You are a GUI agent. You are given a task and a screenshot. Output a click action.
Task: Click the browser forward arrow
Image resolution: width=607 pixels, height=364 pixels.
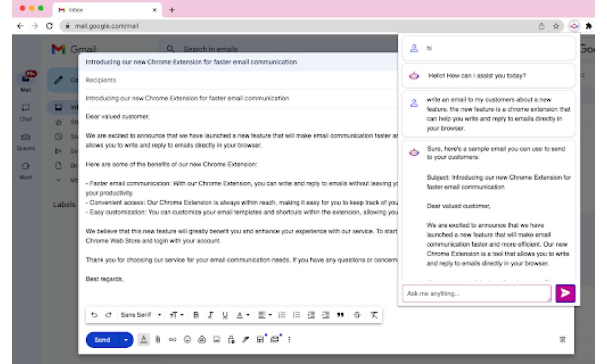[35, 26]
